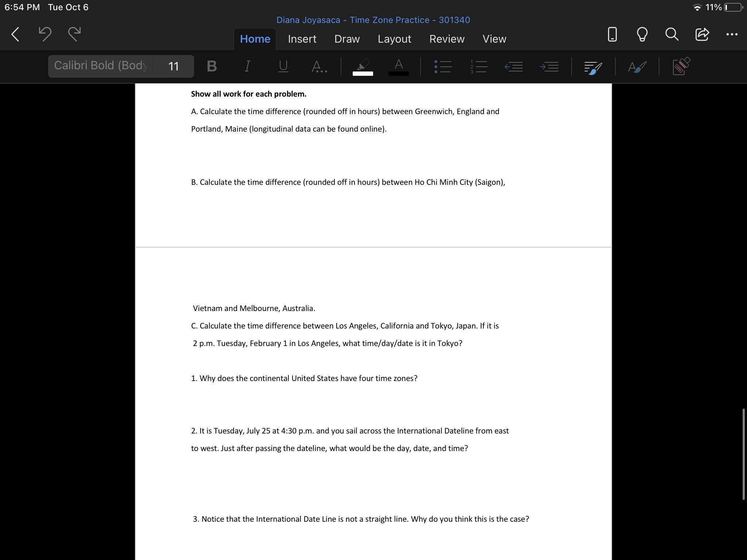The height and width of the screenshot is (560, 747).
Task: Expand more font formatting options
Action: [319, 66]
